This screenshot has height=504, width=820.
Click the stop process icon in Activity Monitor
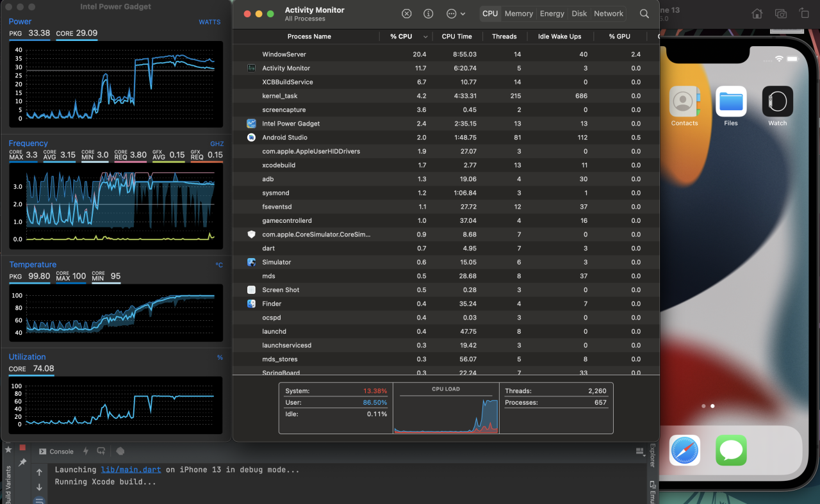click(x=407, y=13)
